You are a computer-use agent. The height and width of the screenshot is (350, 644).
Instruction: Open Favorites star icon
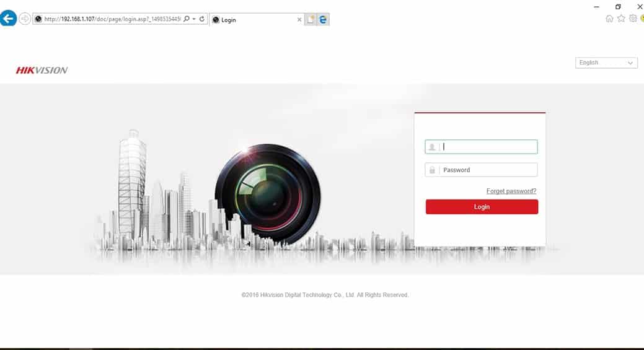coord(621,19)
